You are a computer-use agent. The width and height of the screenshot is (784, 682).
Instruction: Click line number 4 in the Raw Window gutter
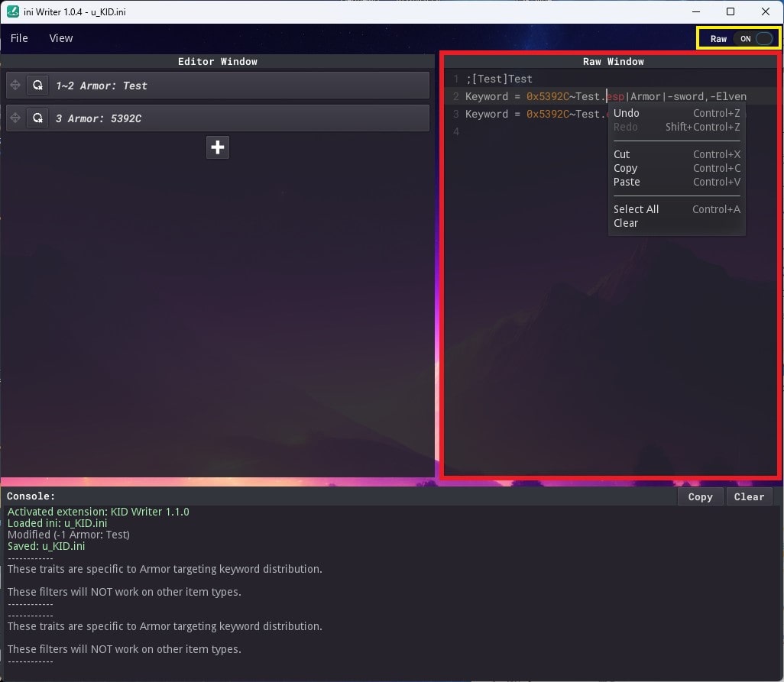pos(456,131)
